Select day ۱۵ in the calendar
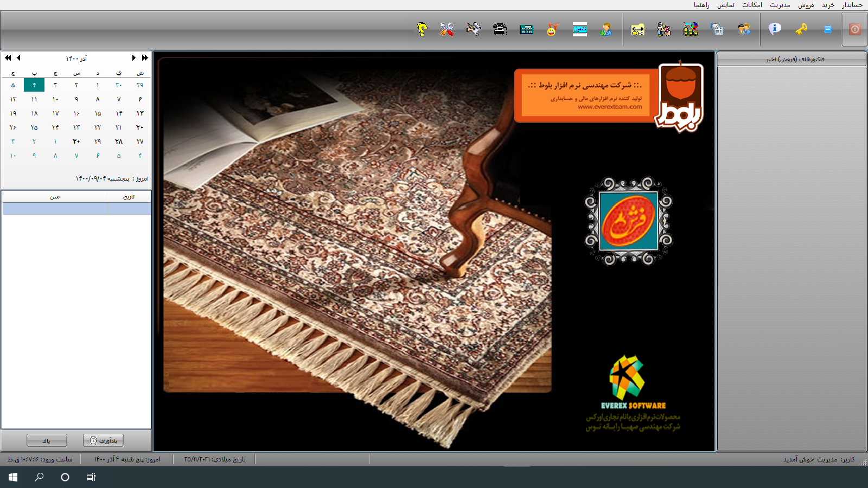This screenshot has height=488, width=868. tap(98, 113)
